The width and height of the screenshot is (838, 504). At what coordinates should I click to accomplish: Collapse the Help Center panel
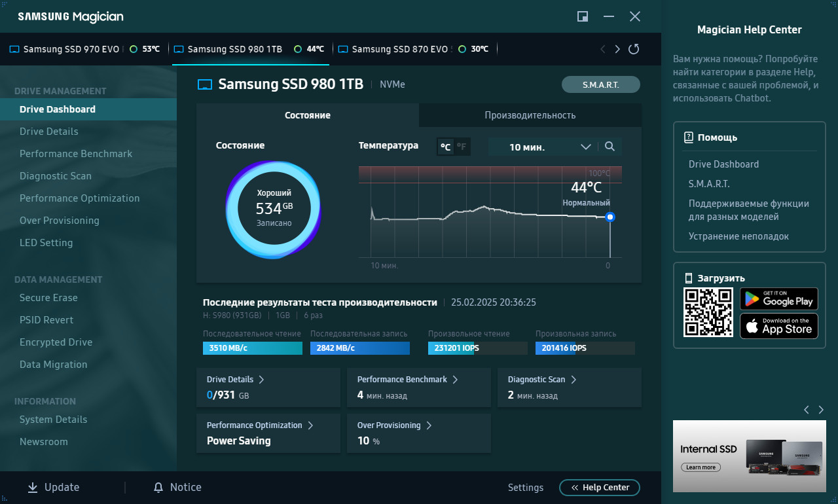pos(600,488)
